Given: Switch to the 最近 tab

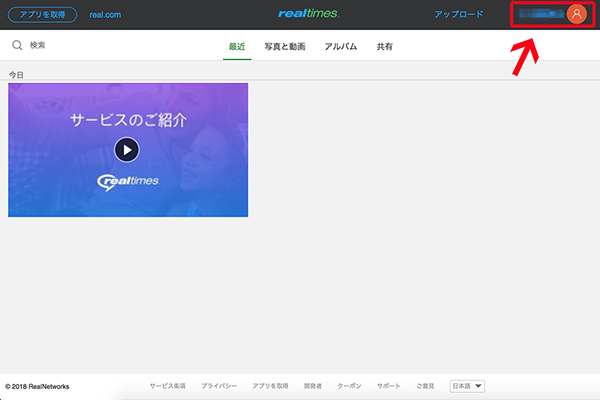Looking at the screenshot, I should pyautogui.click(x=237, y=47).
